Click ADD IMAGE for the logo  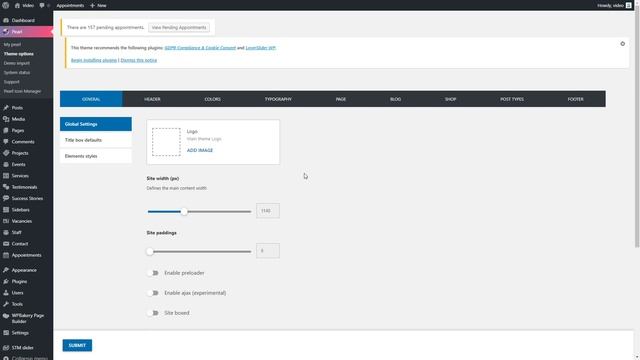200,150
